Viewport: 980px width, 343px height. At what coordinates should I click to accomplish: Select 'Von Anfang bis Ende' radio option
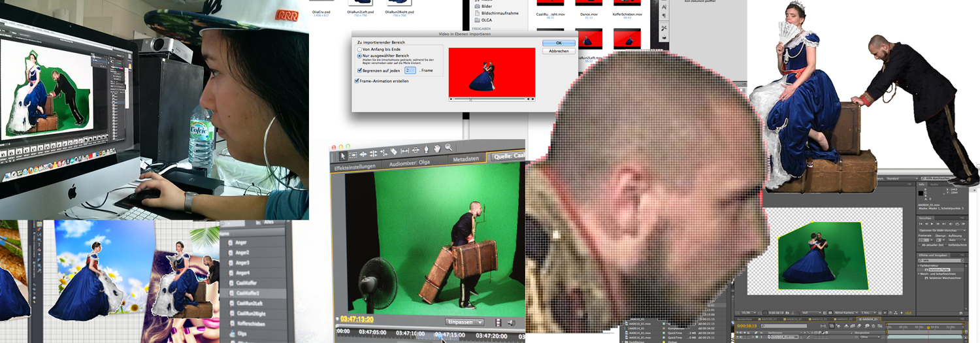coord(359,49)
